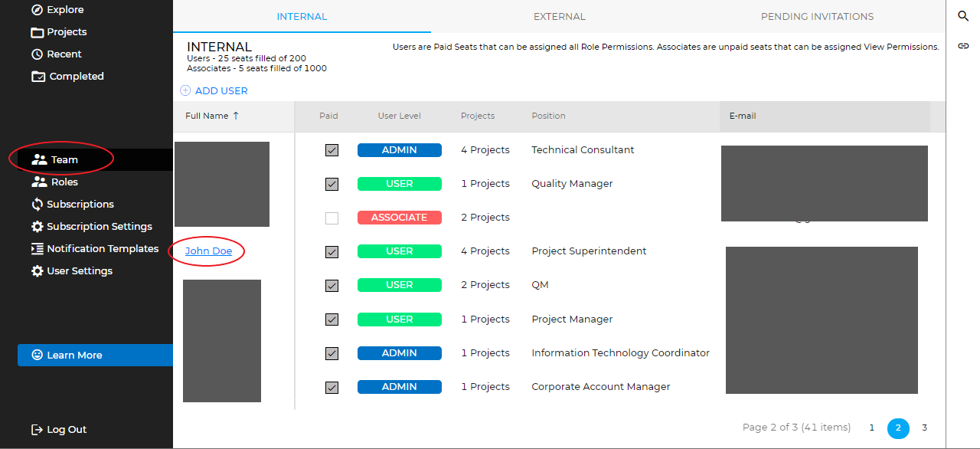This screenshot has height=449, width=980.
Task: Open the John Doe user link
Action: coord(208,251)
